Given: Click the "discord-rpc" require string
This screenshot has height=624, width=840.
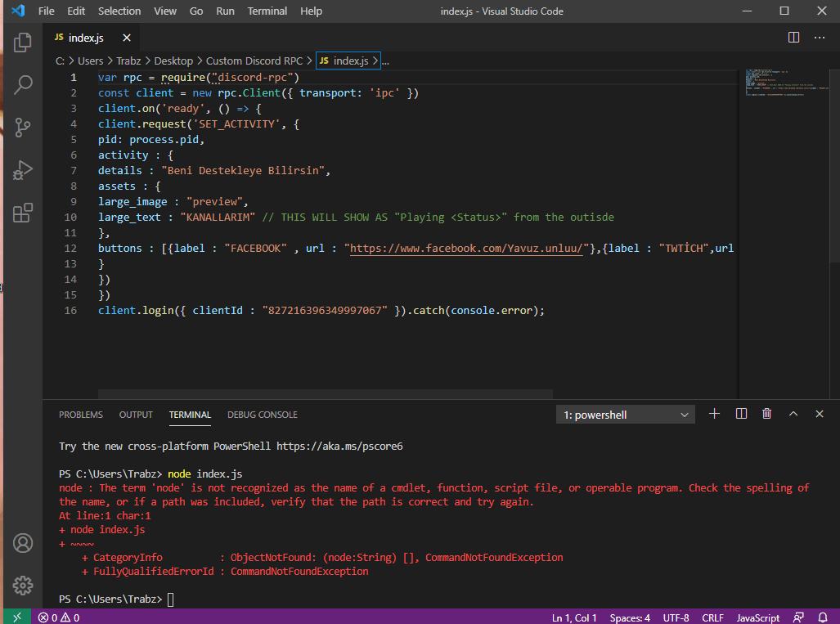Looking at the screenshot, I should (252, 77).
